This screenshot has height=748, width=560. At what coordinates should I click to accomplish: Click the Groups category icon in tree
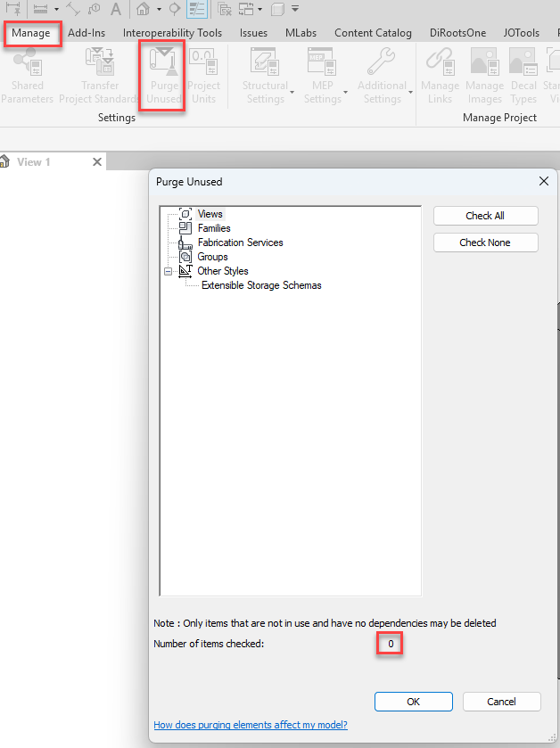(x=185, y=257)
